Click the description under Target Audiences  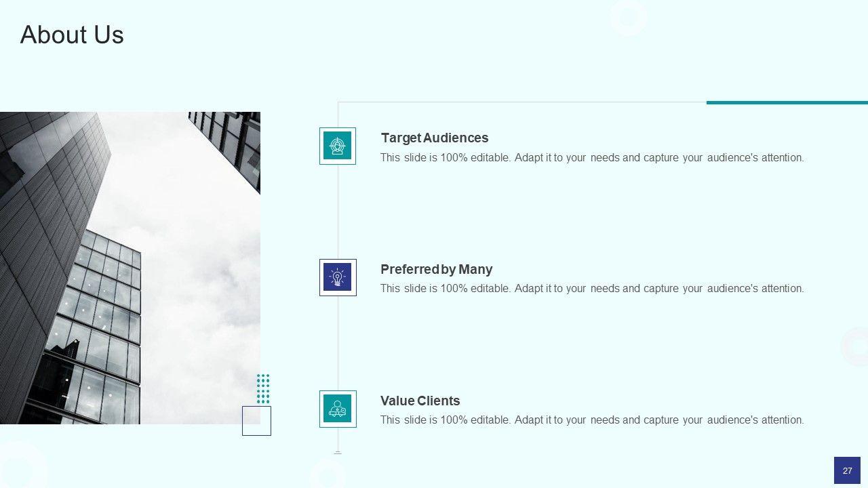coord(592,158)
